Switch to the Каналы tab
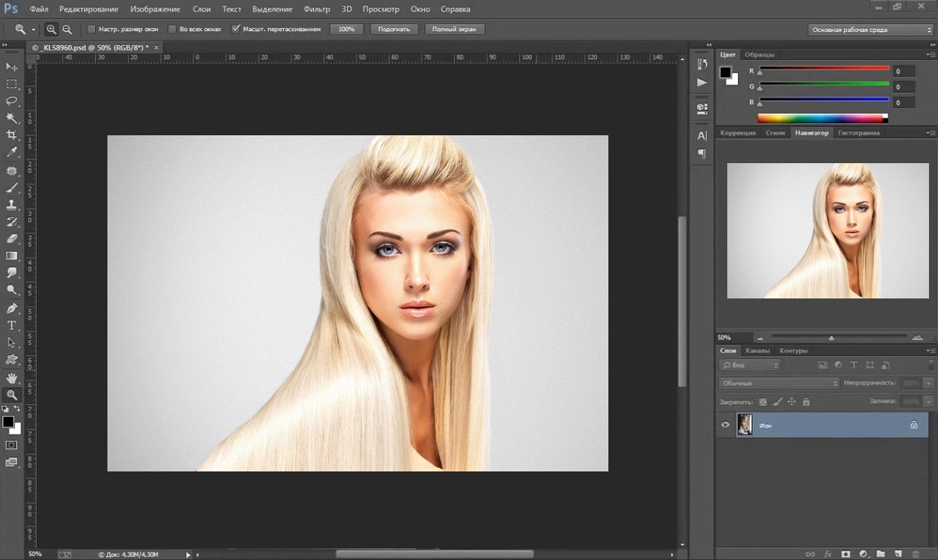The height and width of the screenshot is (560, 938). pyautogui.click(x=757, y=351)
